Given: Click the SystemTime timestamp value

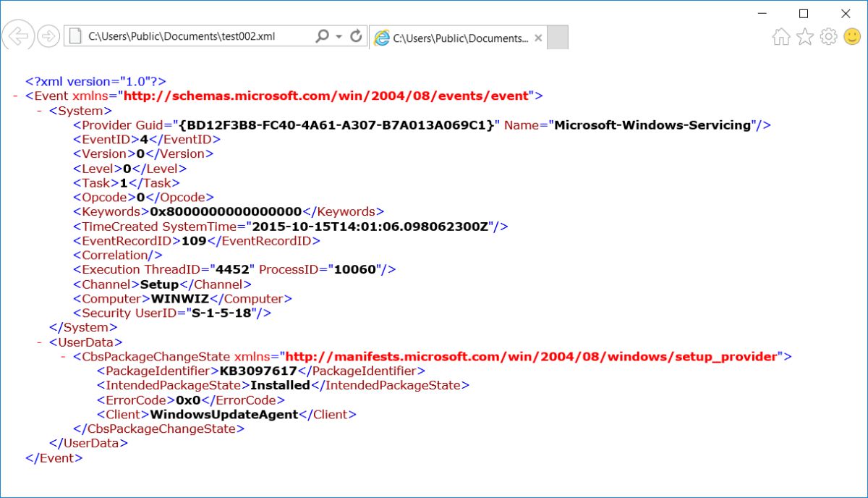Looking at the screenshot, I should pyautogui.click(x=370, y=227).
